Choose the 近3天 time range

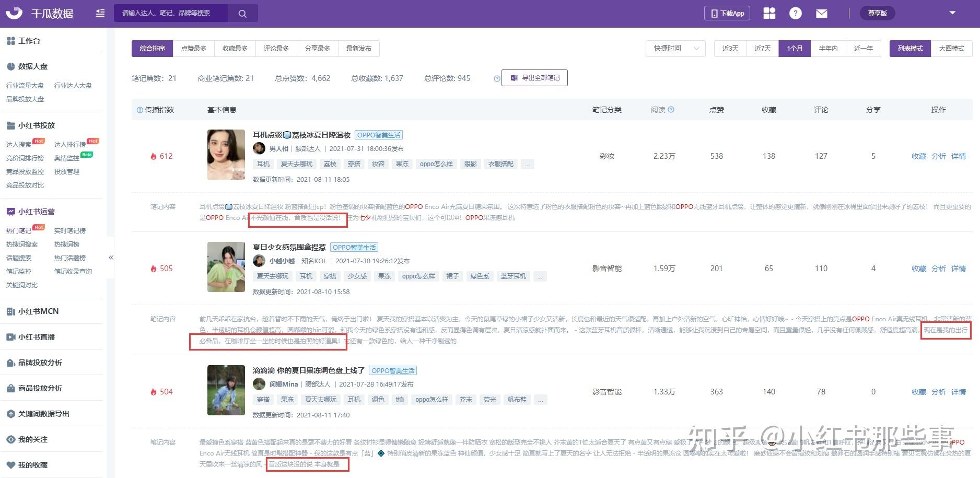730,49
